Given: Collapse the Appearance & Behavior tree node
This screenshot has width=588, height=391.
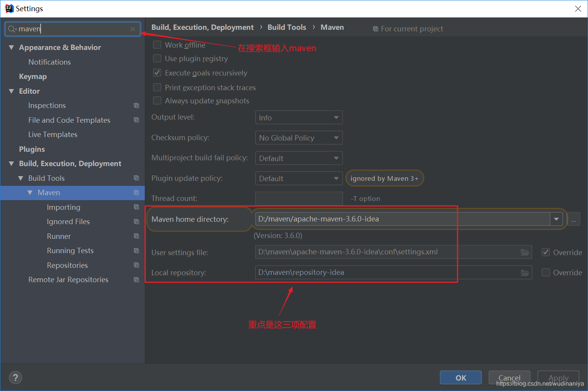Looking at the screenshot, I should (11, 48).
